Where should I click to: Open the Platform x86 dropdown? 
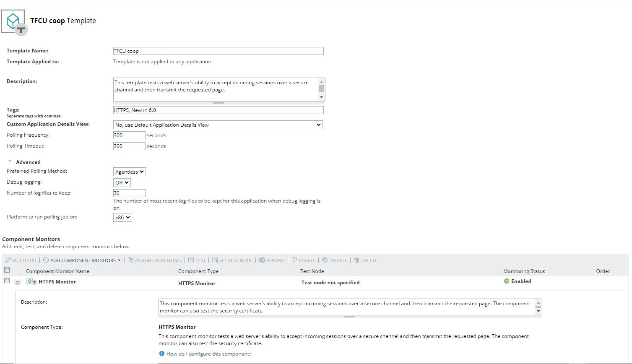[x=122, y=217]
